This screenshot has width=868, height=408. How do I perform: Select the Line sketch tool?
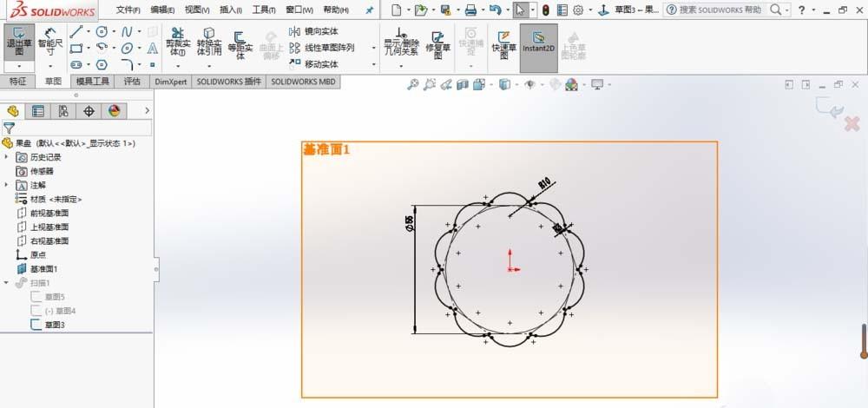[x=76, y=31]
